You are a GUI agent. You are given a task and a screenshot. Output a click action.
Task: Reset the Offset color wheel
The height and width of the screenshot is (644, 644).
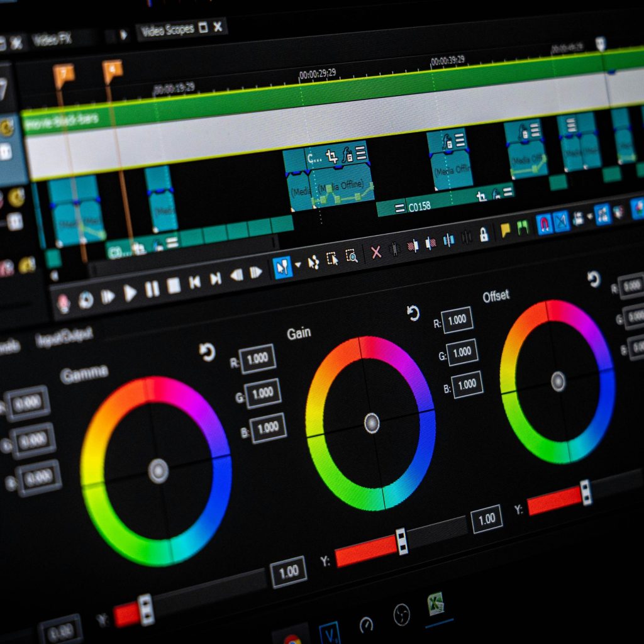[x=594, y=279]
